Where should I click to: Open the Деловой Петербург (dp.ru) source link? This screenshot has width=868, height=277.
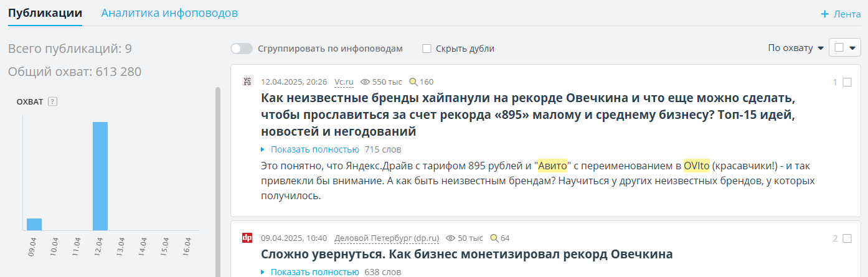click(x=387, y=238)
